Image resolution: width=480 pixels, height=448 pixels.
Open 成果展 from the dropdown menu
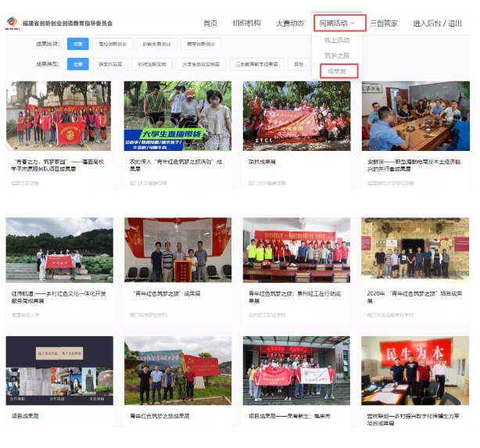click(x=337, y=71)
